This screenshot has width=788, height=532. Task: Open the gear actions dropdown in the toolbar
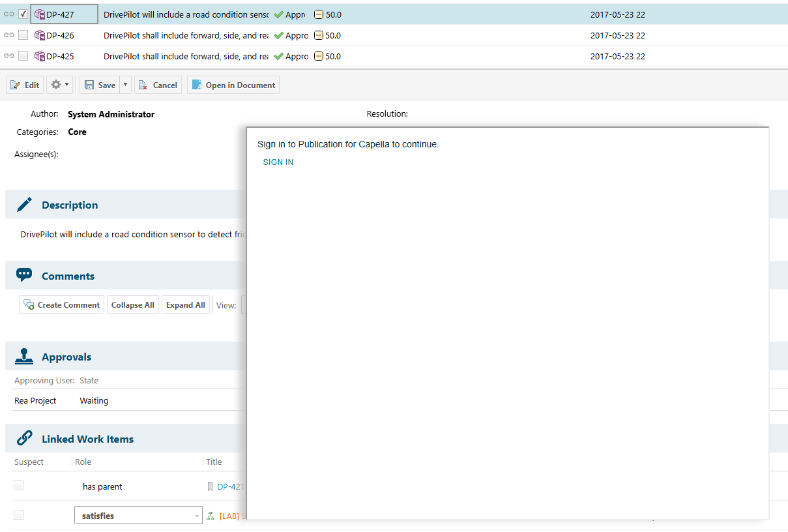pos(59,85)
